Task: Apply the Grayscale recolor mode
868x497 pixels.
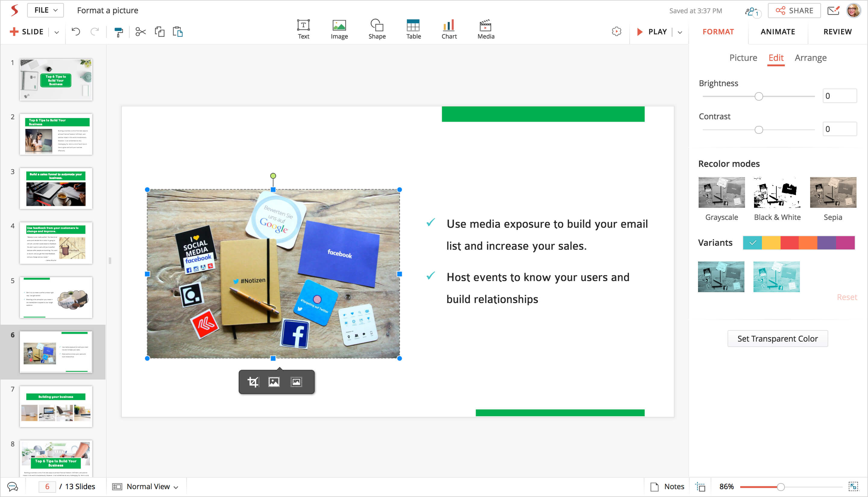Action: pyautogui.click(x=721, y=192)
